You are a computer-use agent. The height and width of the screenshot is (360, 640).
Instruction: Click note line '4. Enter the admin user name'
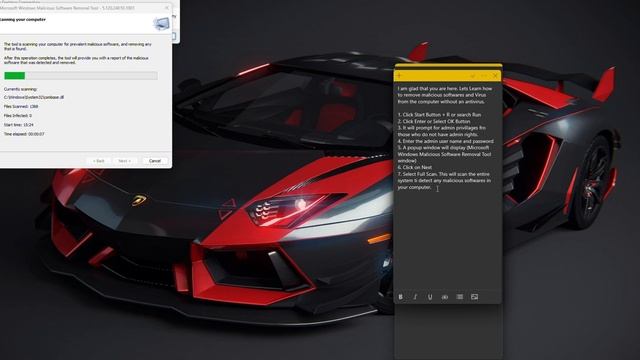click(446, 141)
